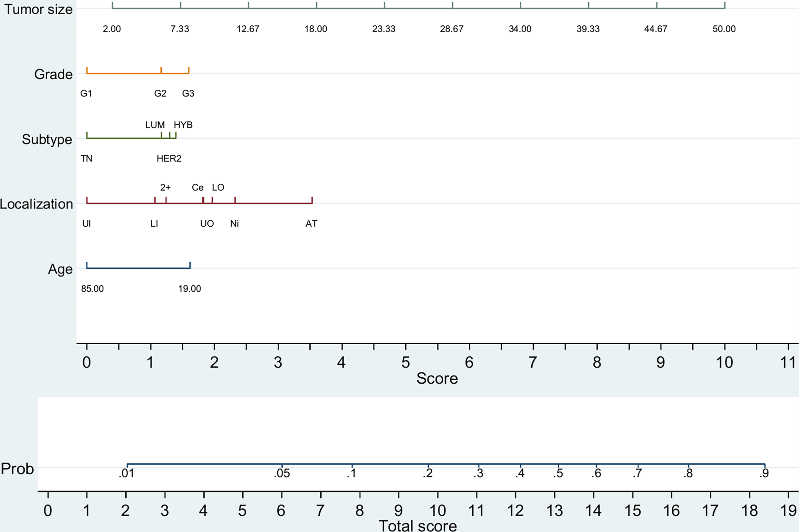Click the .5 probability tick label
Viewport: 799px width, 532px height.
[x=558, y=473]
